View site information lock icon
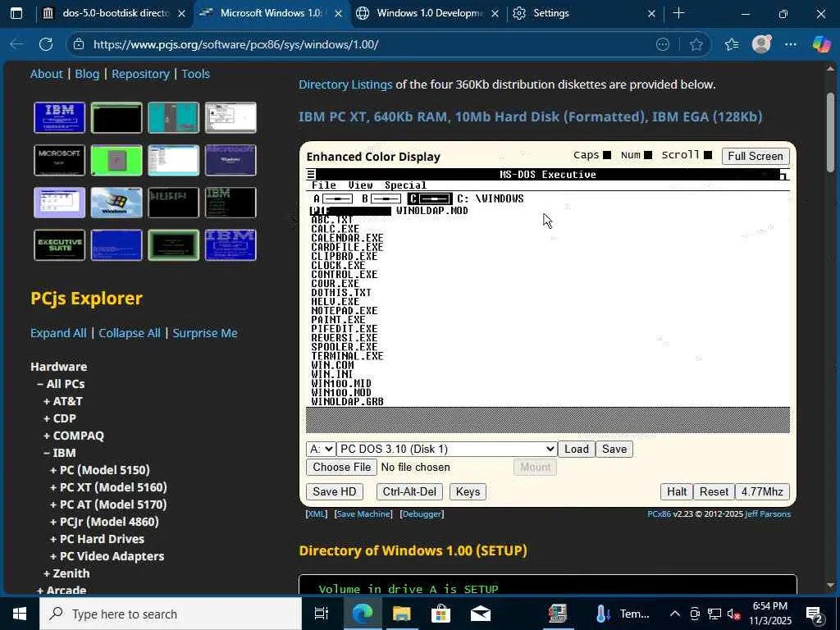 [79, 44]
